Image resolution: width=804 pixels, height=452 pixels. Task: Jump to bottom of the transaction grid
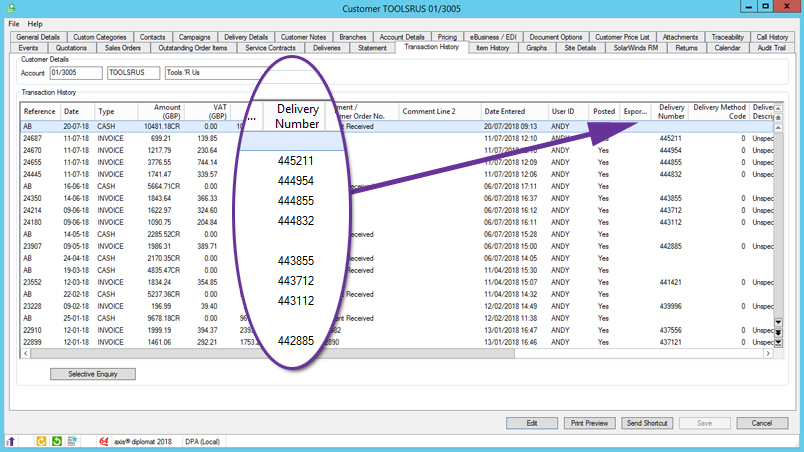(778, 342)
